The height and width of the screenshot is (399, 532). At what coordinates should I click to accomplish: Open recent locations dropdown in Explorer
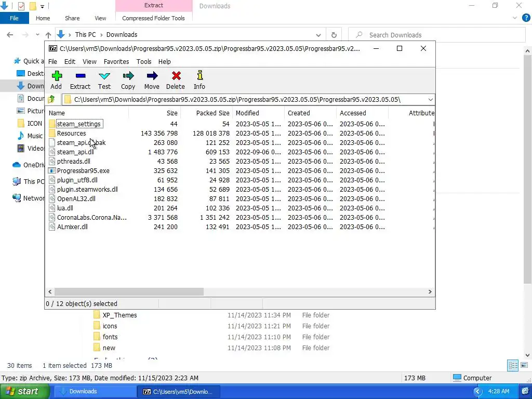pos(37,35)
